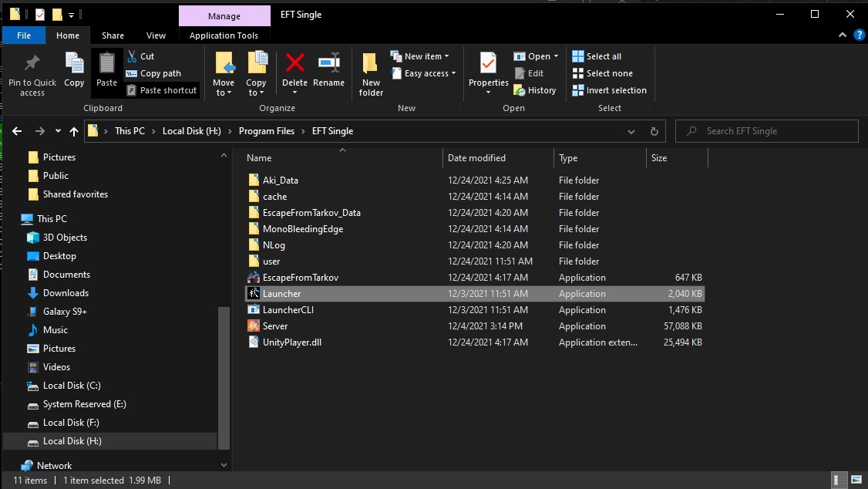Screen dimensions: 868x489
Task: Navigate to Local Disk (H:) breadcrumb
Action: pyautogui.click(x=191, y=131)
